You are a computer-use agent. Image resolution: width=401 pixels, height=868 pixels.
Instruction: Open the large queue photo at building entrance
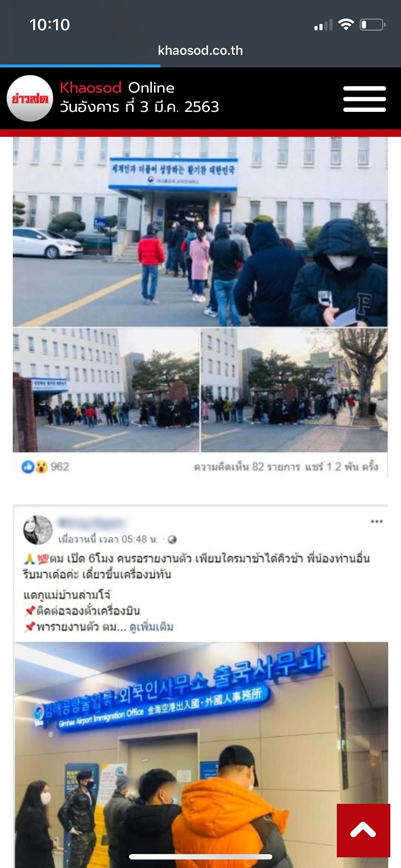pos(200,231)
